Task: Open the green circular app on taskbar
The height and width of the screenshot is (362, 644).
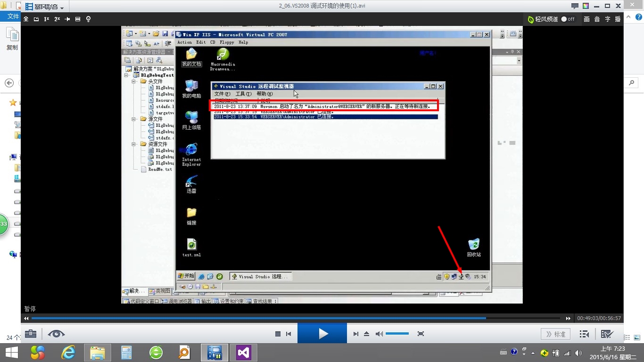Action: (x=156, y=353)
